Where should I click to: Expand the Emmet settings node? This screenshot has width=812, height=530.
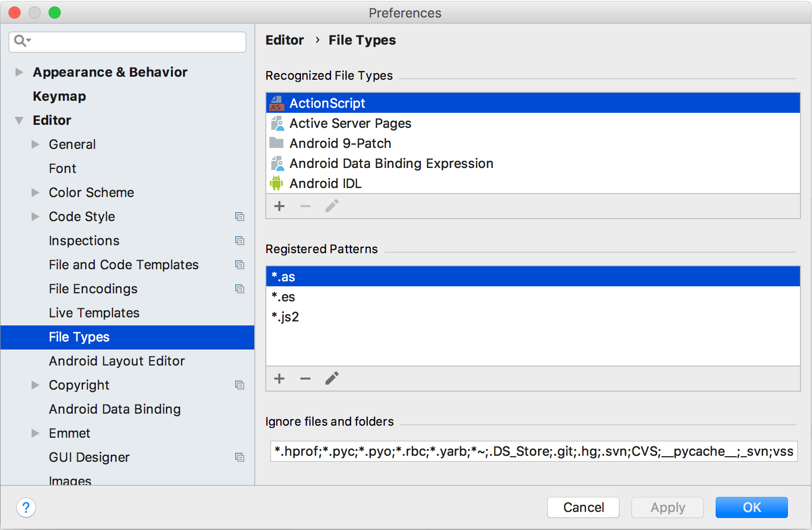tap(35, 433)
